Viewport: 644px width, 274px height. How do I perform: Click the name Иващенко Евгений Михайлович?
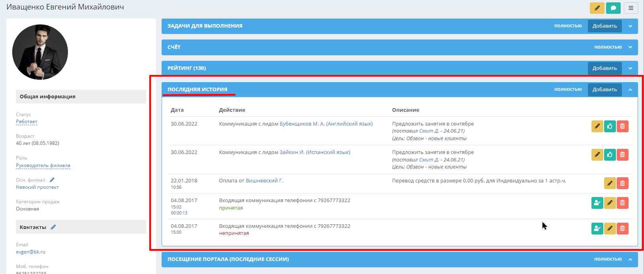tap(65, 7)
